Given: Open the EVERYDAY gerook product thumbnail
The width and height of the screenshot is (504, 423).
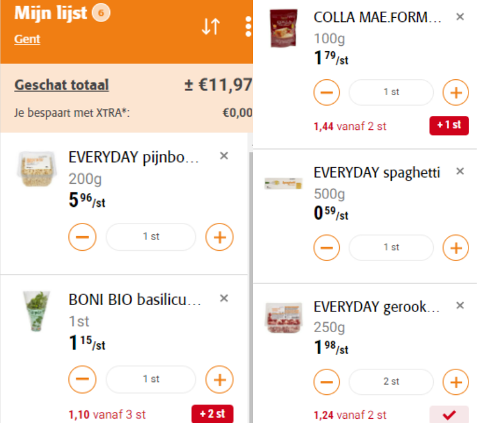Looking at the screenshot, I should tap(283, 317).
